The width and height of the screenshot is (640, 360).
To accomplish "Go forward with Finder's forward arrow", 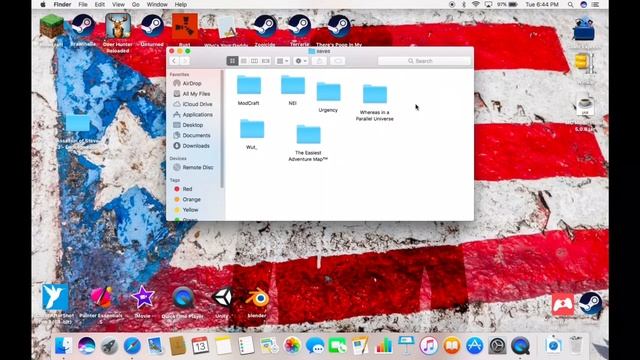I will coord(184,61).
